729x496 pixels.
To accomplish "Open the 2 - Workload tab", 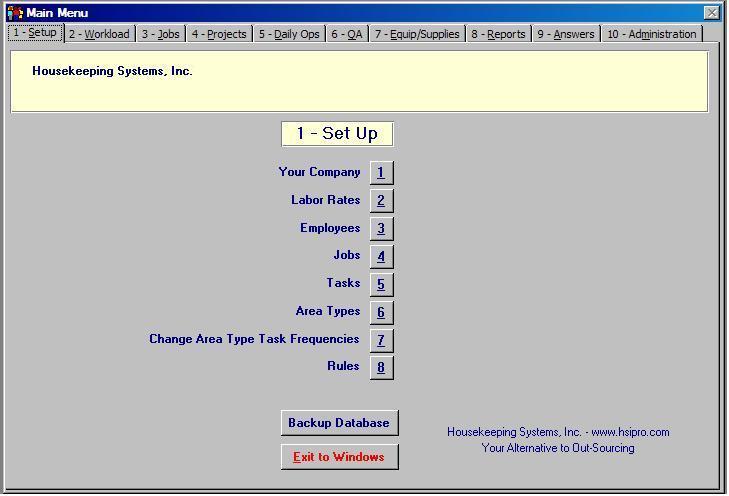I will tap(99, 34).
